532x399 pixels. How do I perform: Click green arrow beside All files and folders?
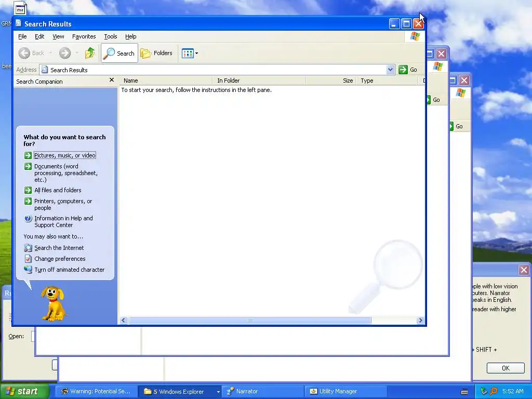click(x=28, y=190)
